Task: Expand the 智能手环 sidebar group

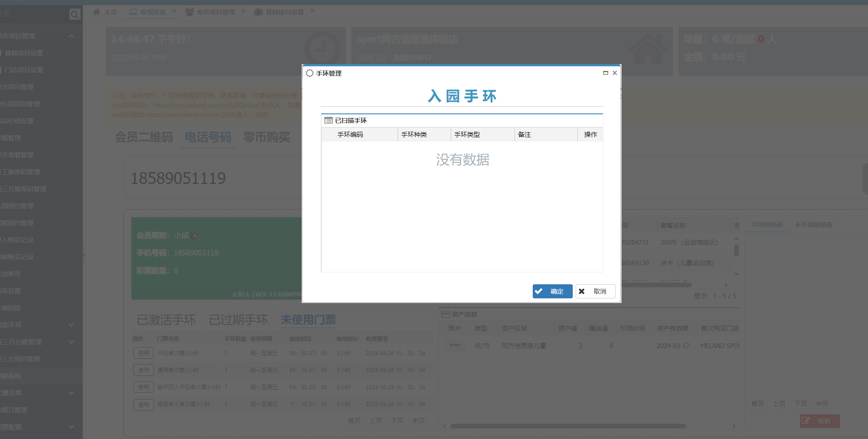Action: 71,325
